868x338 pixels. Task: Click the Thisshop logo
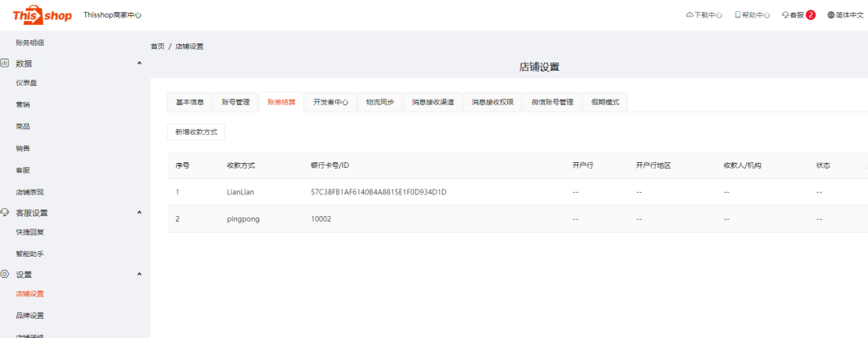(43, 15)
